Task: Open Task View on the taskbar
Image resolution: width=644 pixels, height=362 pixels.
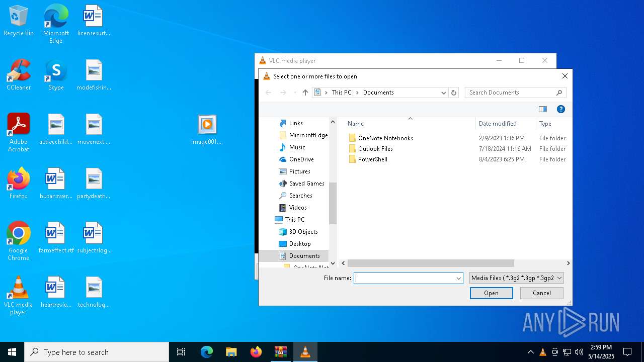Action: pyautogui.click(x=181, y=352)
